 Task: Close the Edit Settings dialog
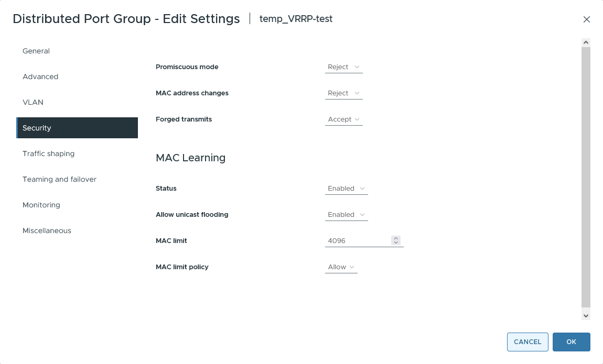coord(586,19)
